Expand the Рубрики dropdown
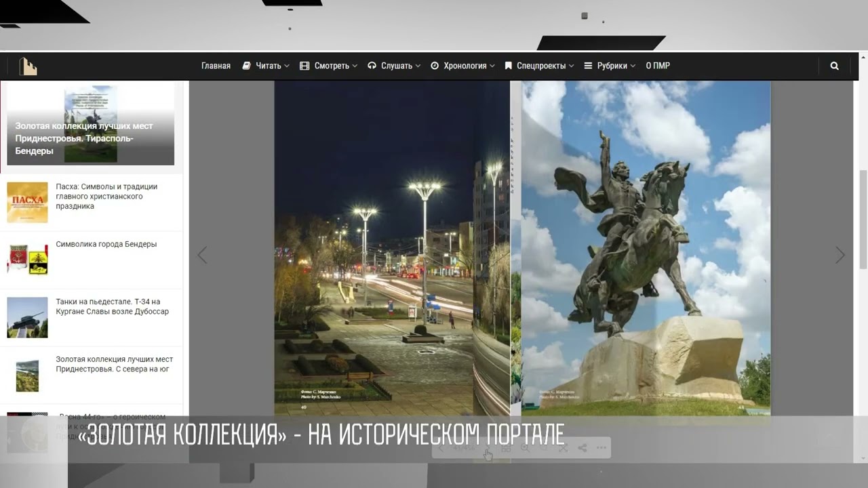This screenshot has width=868, height=488. [x=609, y=65]
